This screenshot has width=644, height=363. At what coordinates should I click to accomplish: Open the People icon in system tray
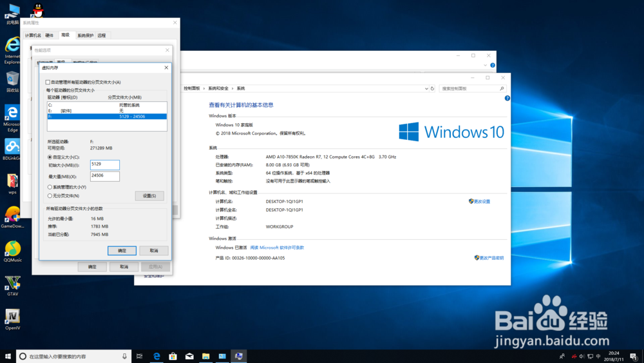[562, 356]
